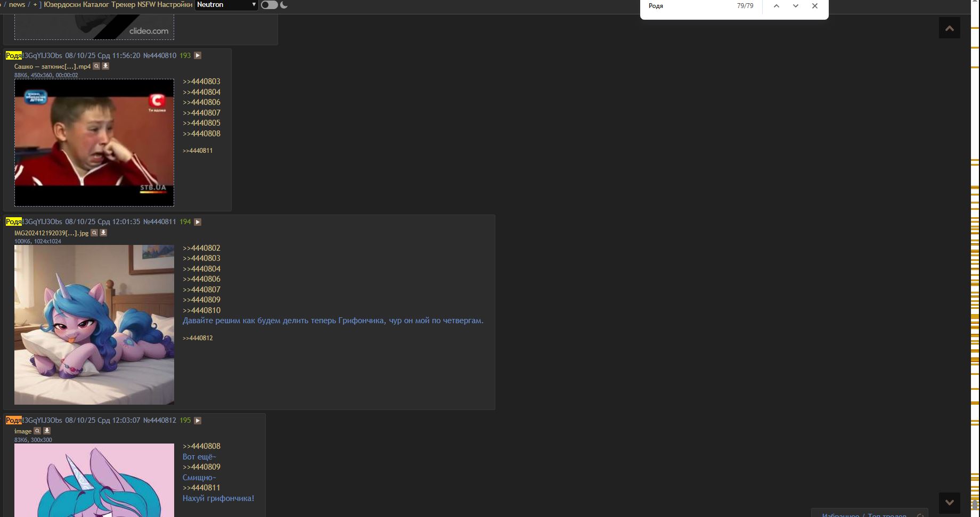The height and width of the screenshot is (517, 980).
Task: Go to previous find-in-page match
Action: [x=777, y=6]
